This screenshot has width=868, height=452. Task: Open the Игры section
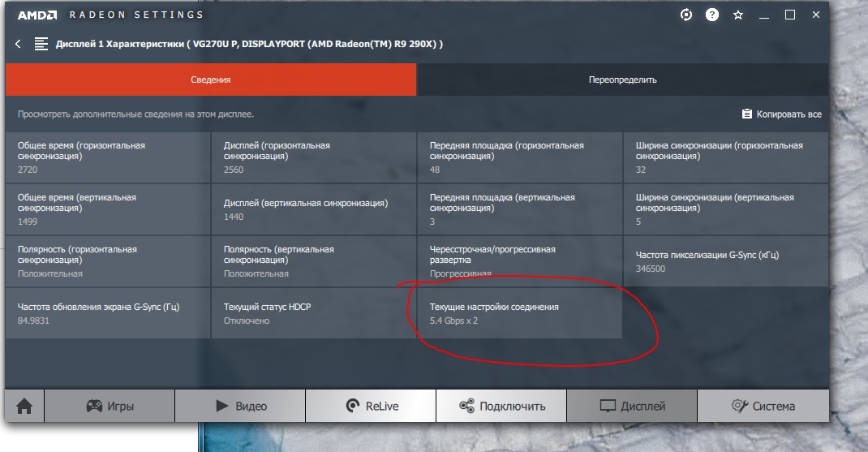pyautogui.click(x=110, y=406)
